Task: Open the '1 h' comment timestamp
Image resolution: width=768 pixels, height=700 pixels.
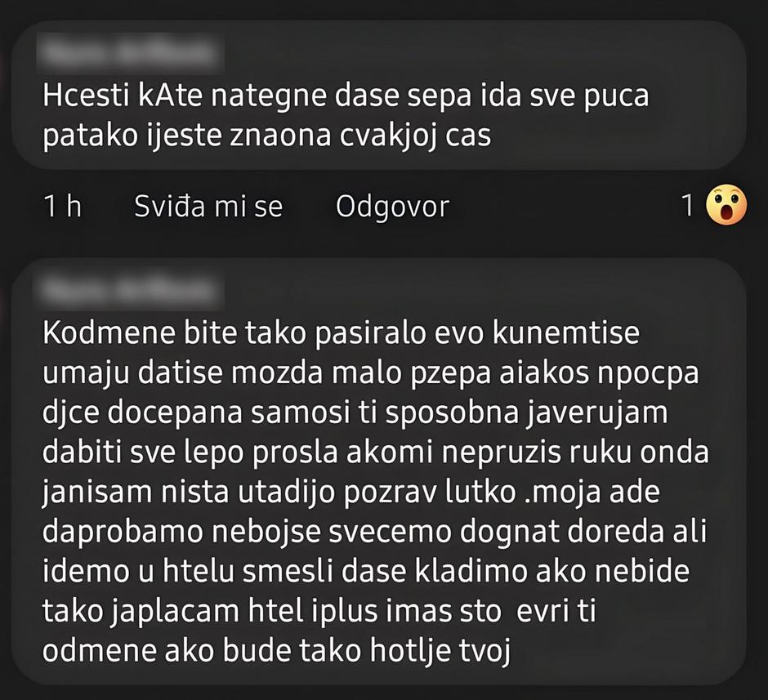Action: [x=62, y=206]
